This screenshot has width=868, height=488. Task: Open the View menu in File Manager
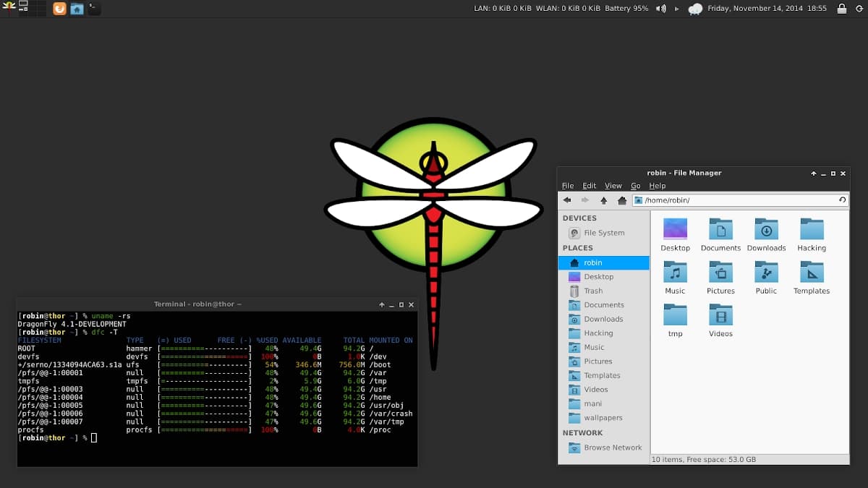613,186
